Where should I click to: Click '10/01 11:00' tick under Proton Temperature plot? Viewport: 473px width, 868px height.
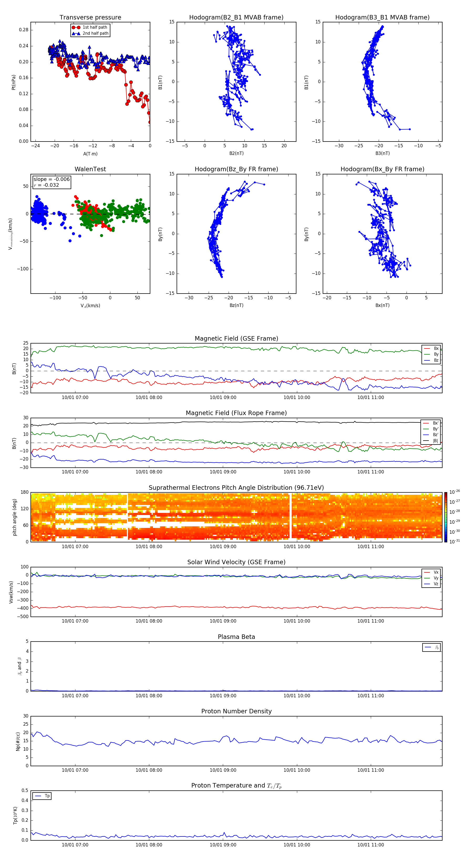(371, 845)
